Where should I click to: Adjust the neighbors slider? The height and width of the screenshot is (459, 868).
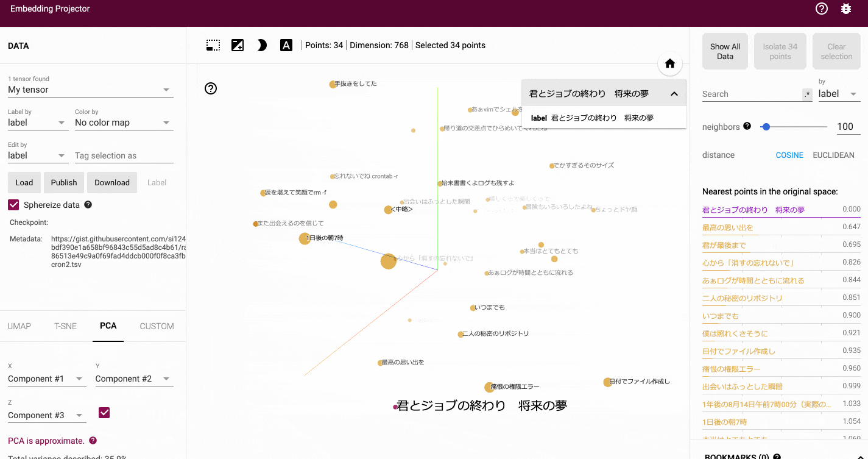pyautogui.click(x=766, y=127)
